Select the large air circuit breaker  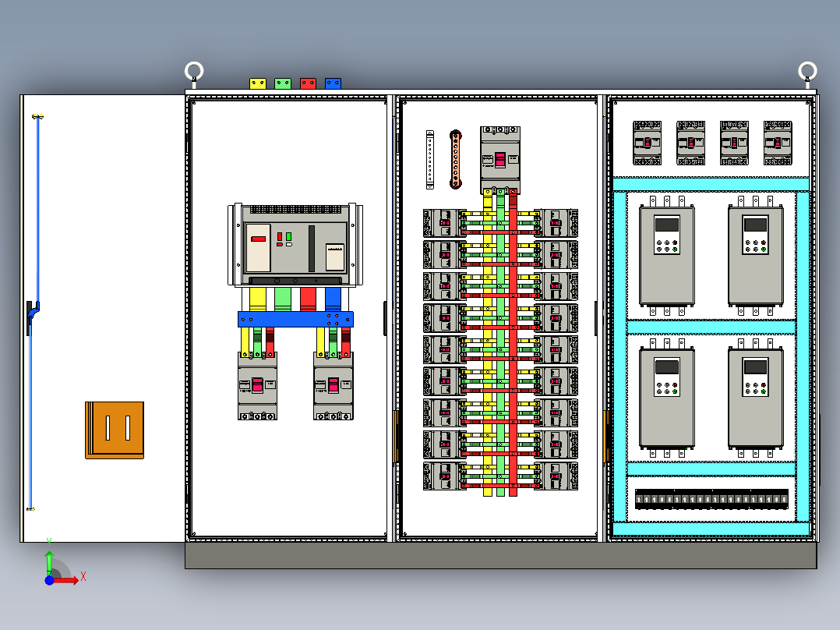point(295,245)
